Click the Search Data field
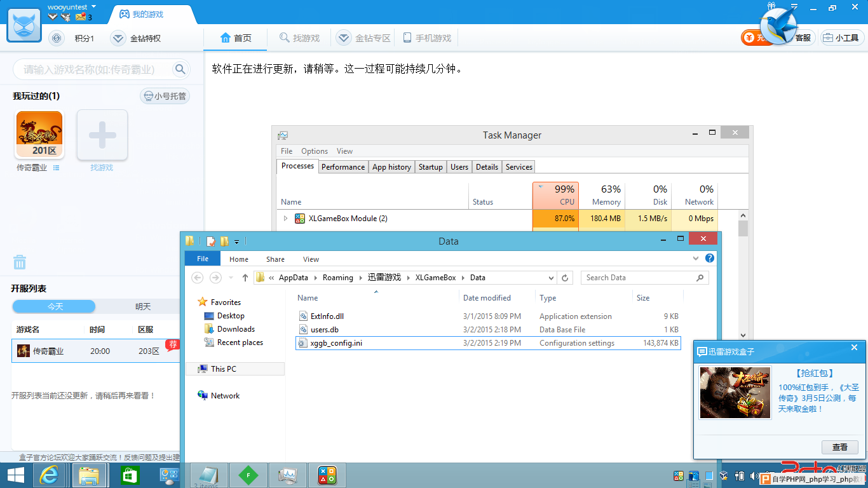This screenshot has width=868, height=488. (644, 278)
